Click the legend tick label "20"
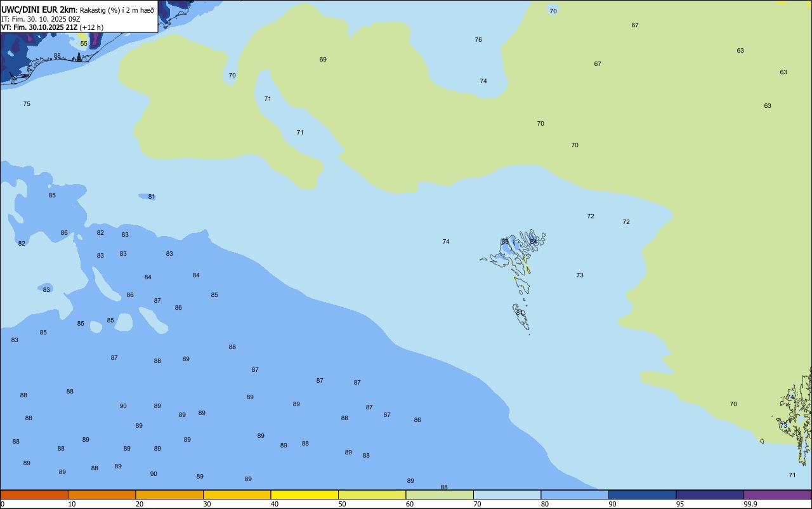The width and height of the screenshot is (812, 509). [140, 504]
